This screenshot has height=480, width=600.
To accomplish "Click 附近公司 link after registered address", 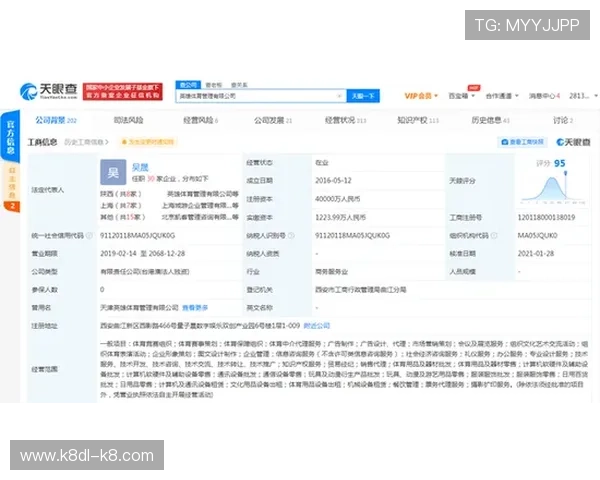I will [316, 326].
